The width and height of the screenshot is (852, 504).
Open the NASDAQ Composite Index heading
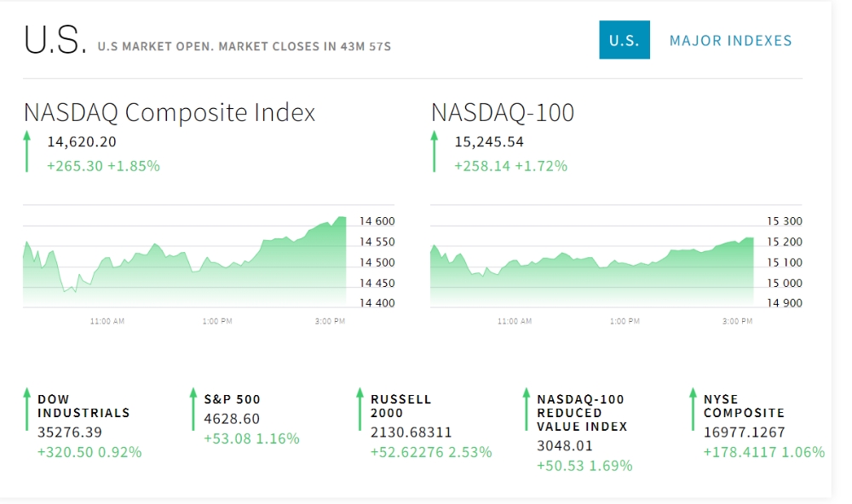pyautogui.click(x=170, y=112)
